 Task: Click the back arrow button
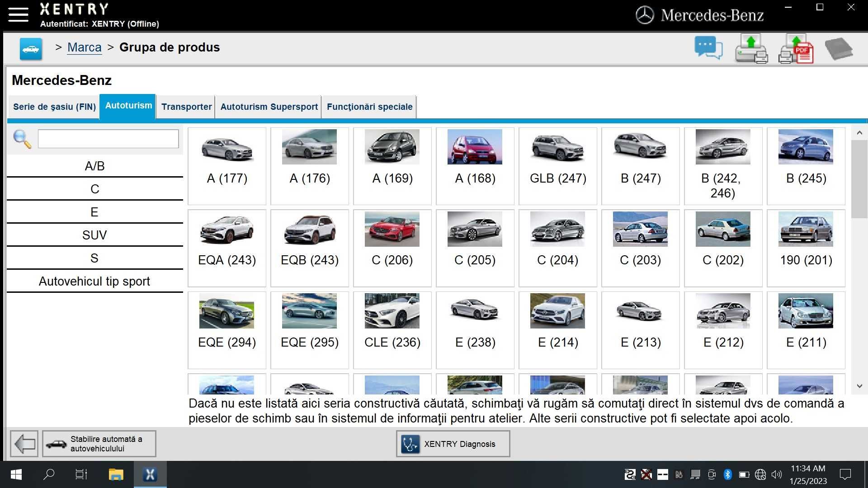click(24, 444)
